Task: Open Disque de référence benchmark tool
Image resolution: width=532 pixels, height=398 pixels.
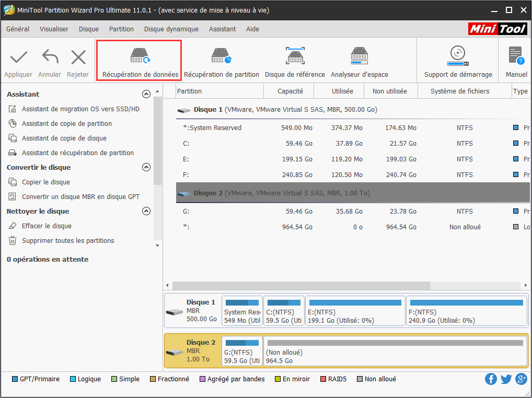Action: coord(295,62)
